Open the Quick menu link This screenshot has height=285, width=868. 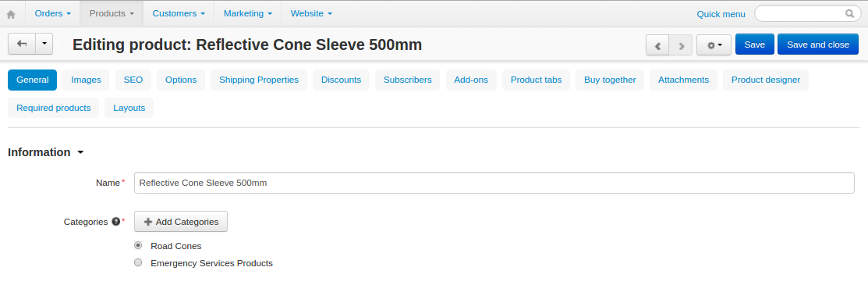[x=721, y=14]
